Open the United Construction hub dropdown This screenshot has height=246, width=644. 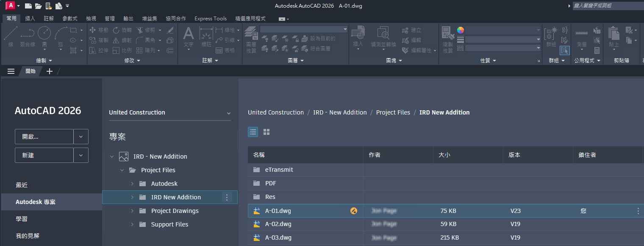tap(170, 112)
